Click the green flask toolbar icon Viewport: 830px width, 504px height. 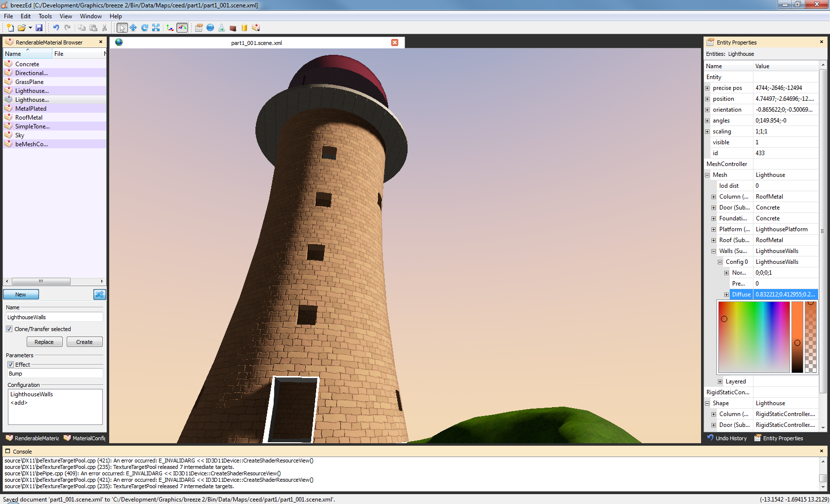[x=222, y=28]
